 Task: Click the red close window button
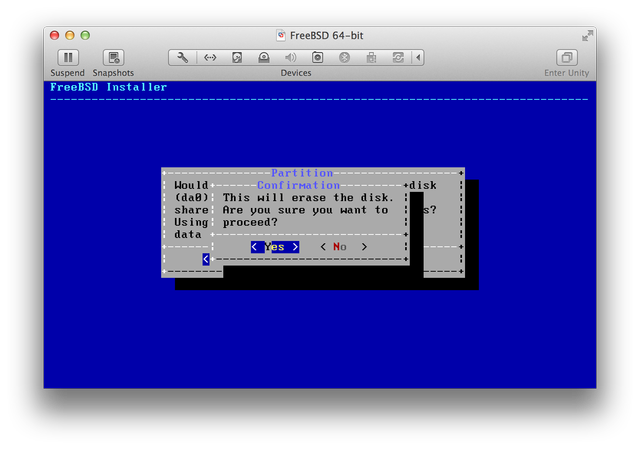coord(54,36)
